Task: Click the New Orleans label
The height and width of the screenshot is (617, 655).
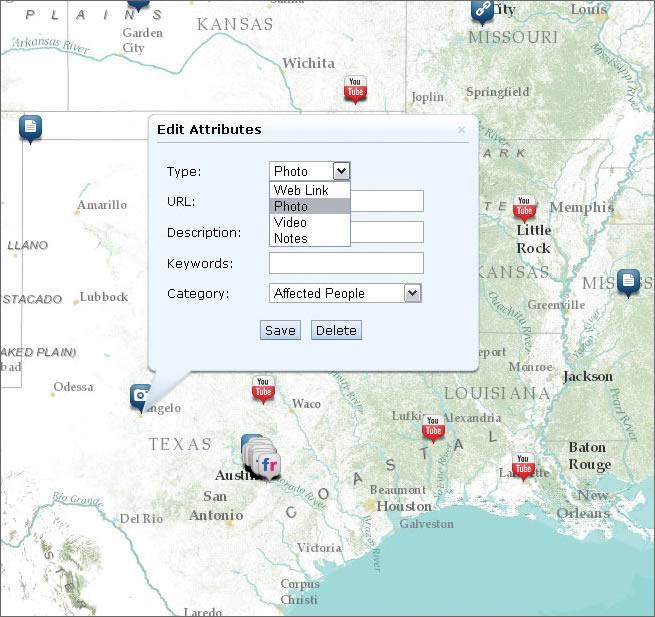Action: (585, 504)
